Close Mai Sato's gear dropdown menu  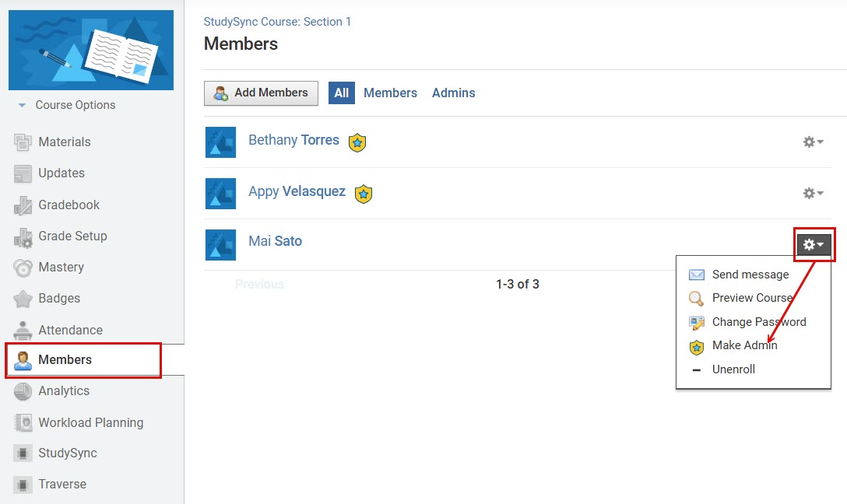[x=814, y=244]
